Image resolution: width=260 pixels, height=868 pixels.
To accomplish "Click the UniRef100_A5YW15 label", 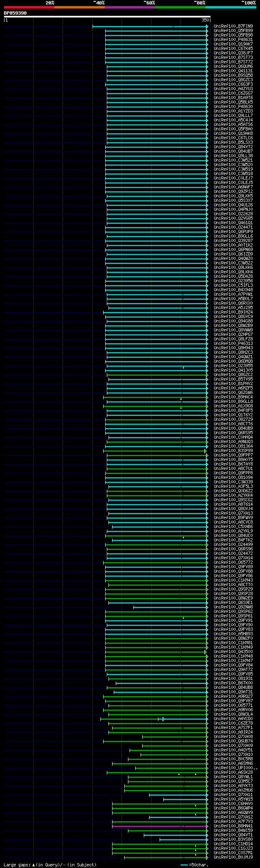I will (233, 799).
